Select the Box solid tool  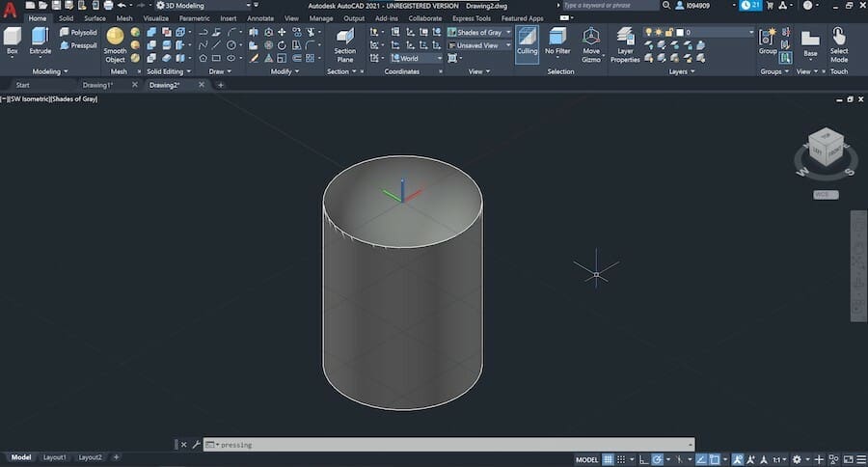pos(13,41)
